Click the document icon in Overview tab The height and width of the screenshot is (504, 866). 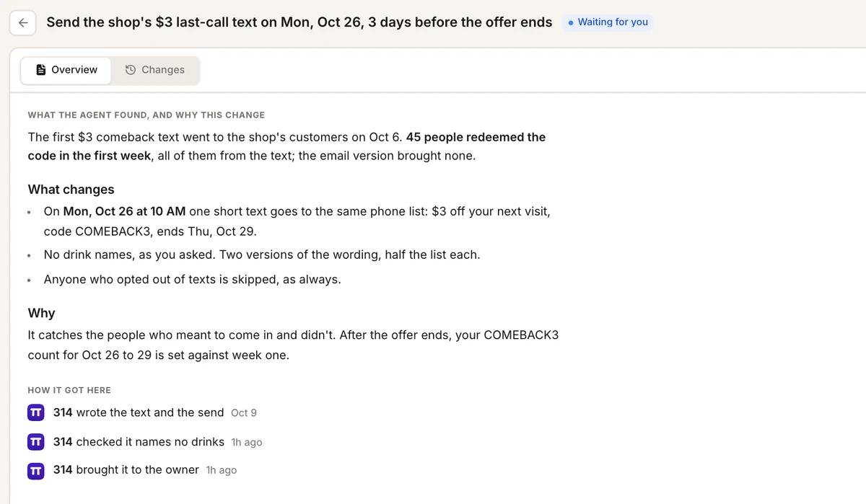[x=41, y=70]
